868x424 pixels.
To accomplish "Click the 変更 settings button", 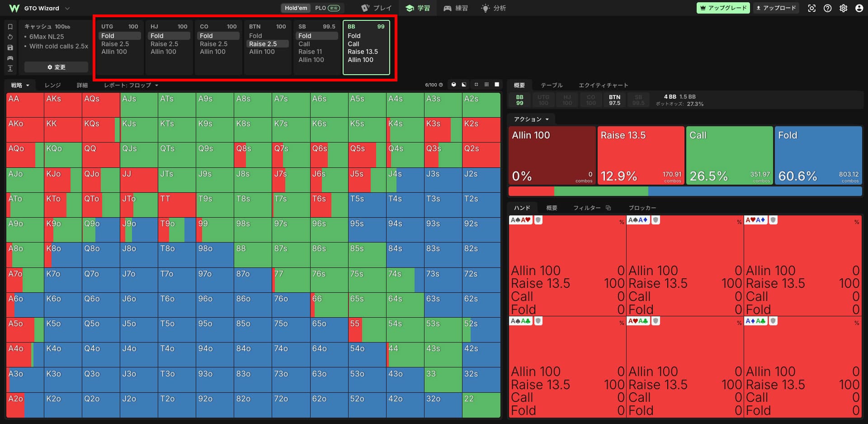I will click(57, 67).
